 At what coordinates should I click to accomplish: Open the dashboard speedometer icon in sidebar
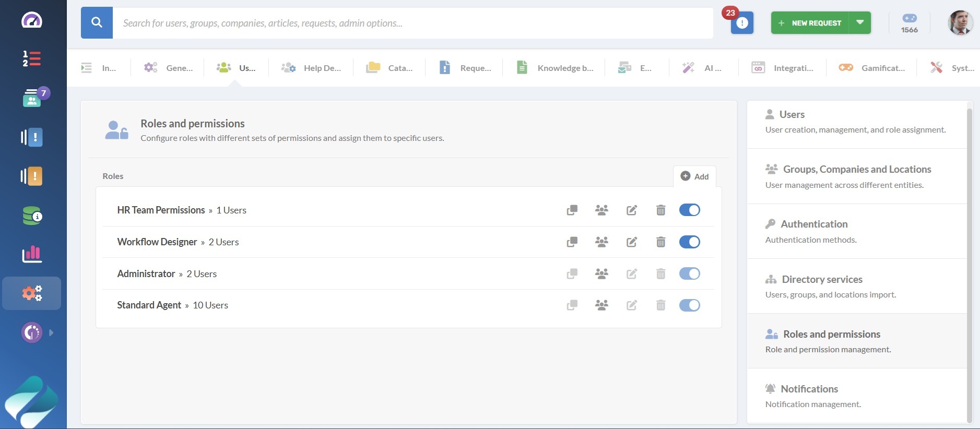[32, 20]
